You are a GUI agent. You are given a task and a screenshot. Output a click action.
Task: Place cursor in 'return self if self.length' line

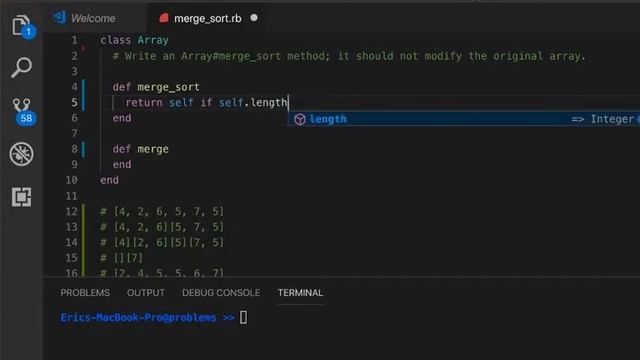[206, 102]
